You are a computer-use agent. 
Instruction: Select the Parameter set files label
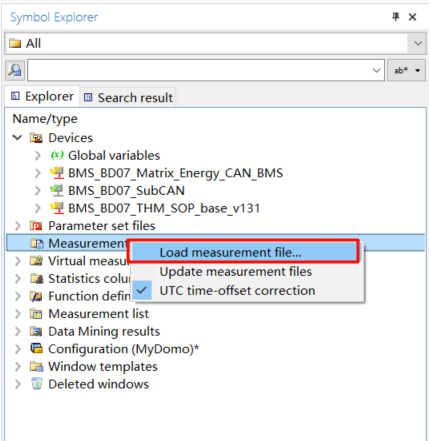102,226
